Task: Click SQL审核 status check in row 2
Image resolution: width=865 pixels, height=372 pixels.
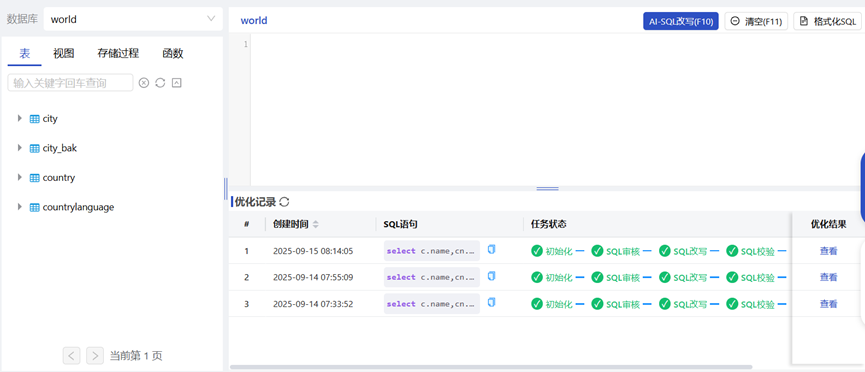Action: click(x=597, y=277)
